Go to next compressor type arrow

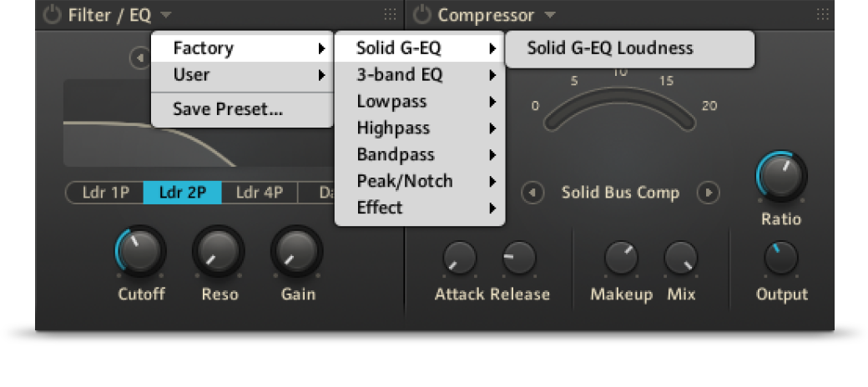coord(708,193)
